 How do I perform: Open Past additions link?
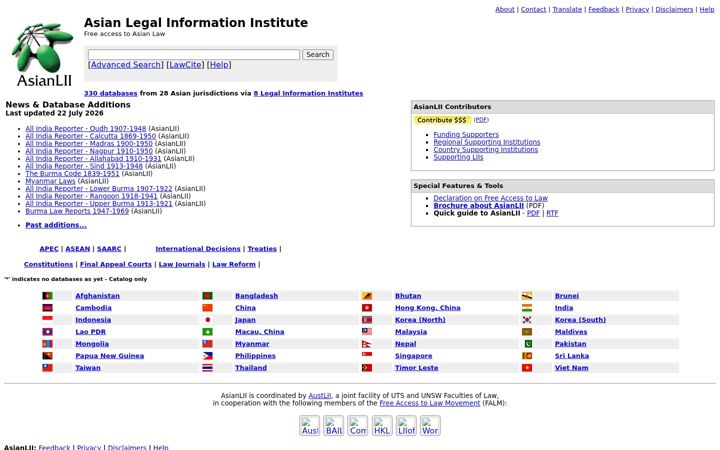tap(56, 225)
